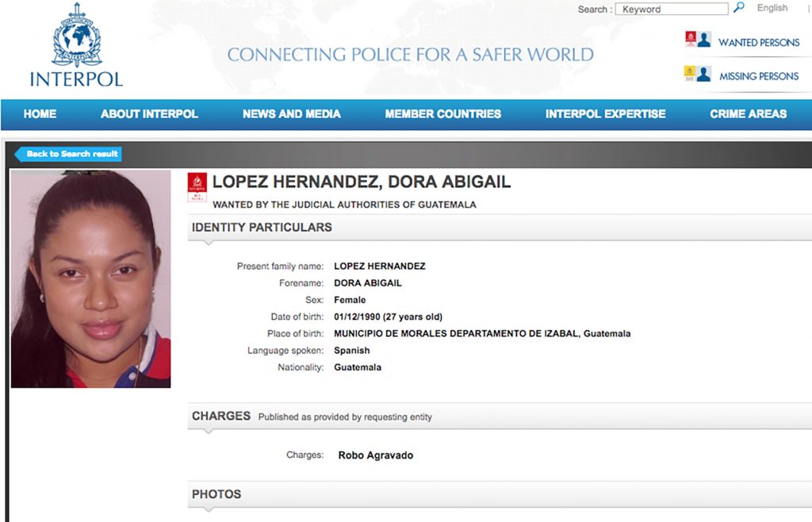Viewport: 812px width, 522px height.
Task: View the suspect's portrait photo thumbnail
Action: [90, 278]
